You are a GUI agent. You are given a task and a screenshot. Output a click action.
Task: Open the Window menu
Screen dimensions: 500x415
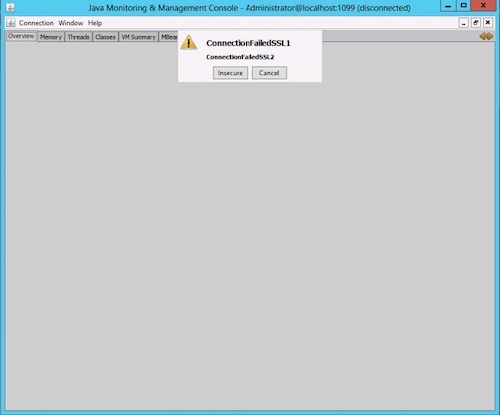coord(71,23)
